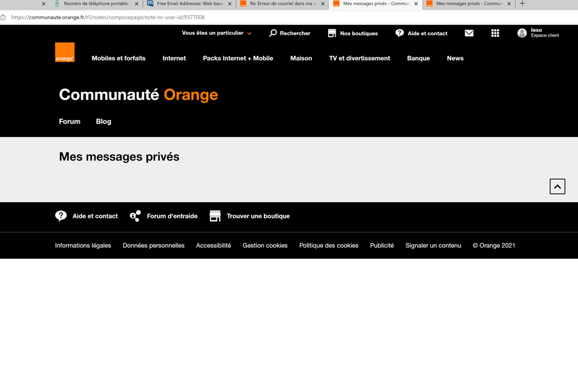The image size is (578, 392).
Task: Click the Trouver une boutique shop icon
Action: pos(215,216)
